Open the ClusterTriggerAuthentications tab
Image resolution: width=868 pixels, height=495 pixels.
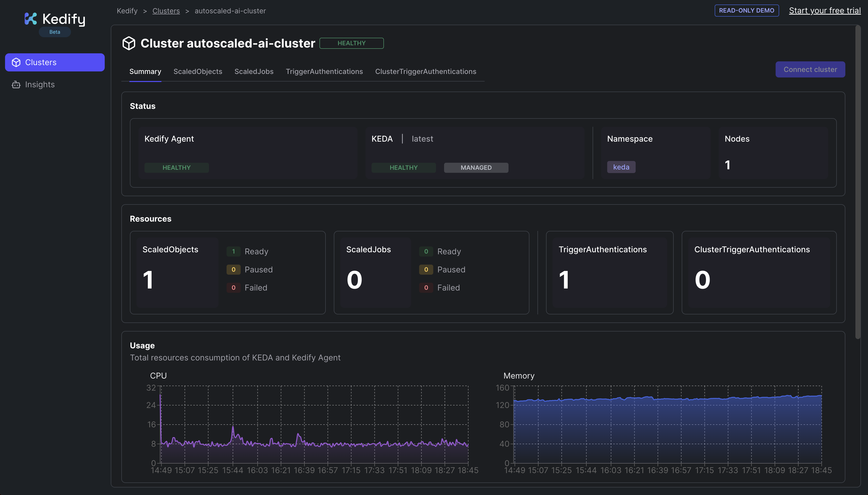point(426,71)
